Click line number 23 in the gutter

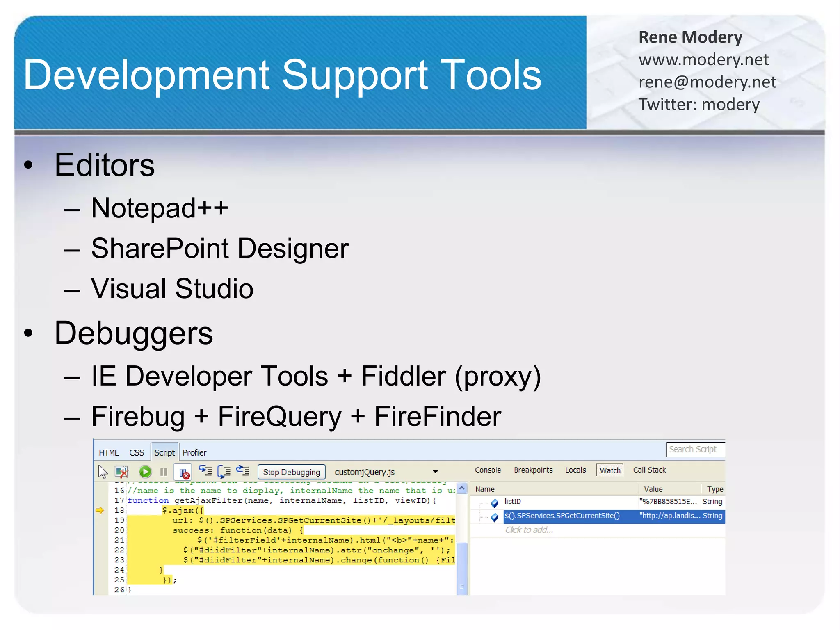click(x=119, y=560)
